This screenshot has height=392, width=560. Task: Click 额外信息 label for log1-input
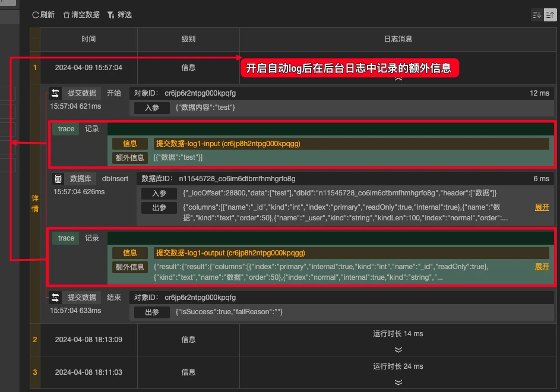129,157
